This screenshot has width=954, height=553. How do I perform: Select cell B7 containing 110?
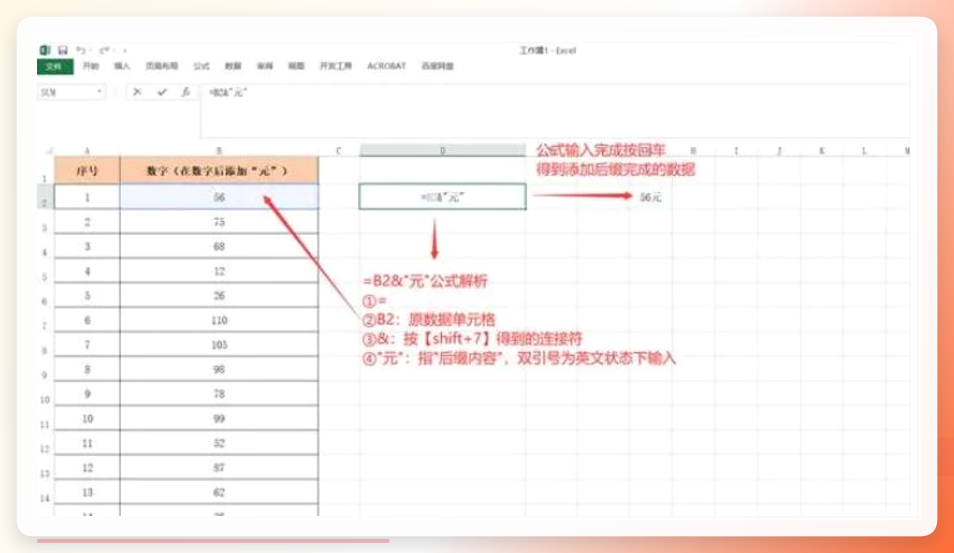219,320
